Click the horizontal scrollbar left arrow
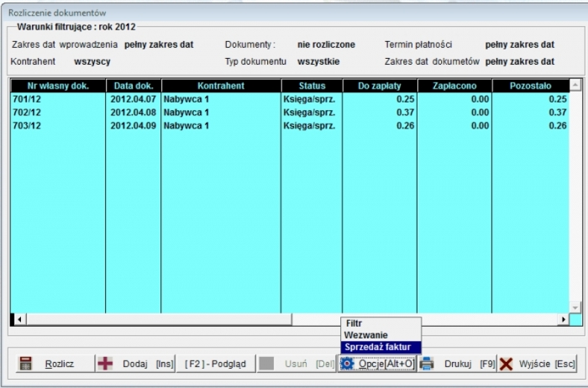Viewport: 588px width, 388px height. click(19, 319)
